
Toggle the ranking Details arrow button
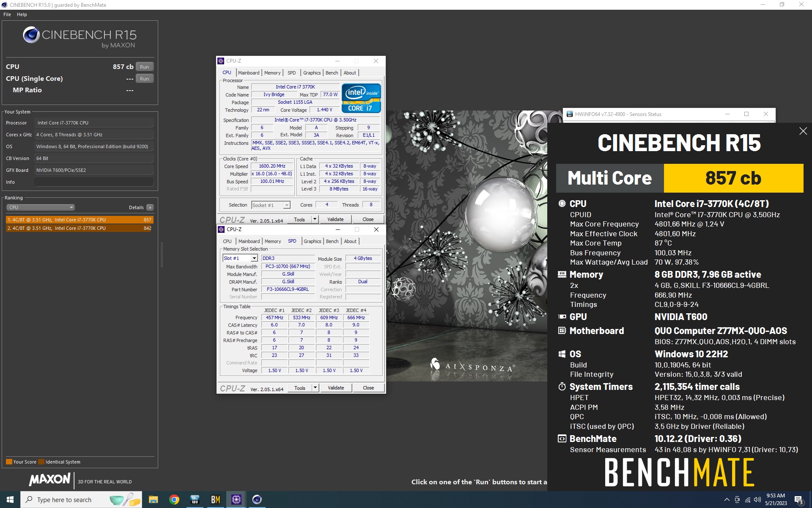pos(150,207)
